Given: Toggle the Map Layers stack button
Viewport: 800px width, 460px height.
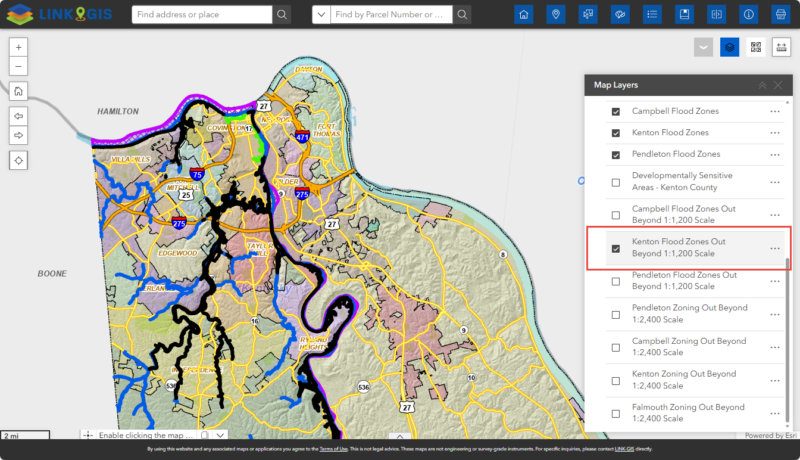Looking at the screenshot, I should click(x=730, y=47).
